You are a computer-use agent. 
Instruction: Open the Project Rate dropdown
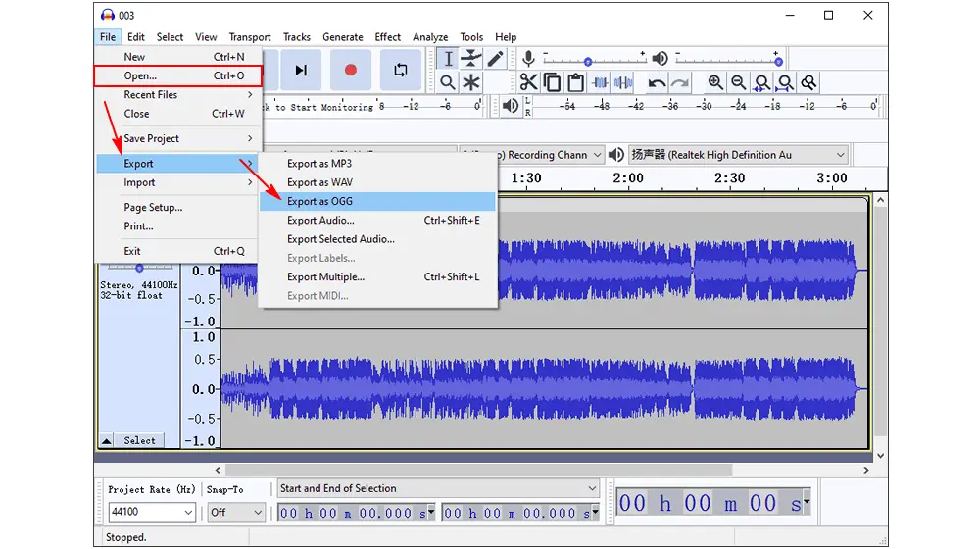(x=152, y=512)
